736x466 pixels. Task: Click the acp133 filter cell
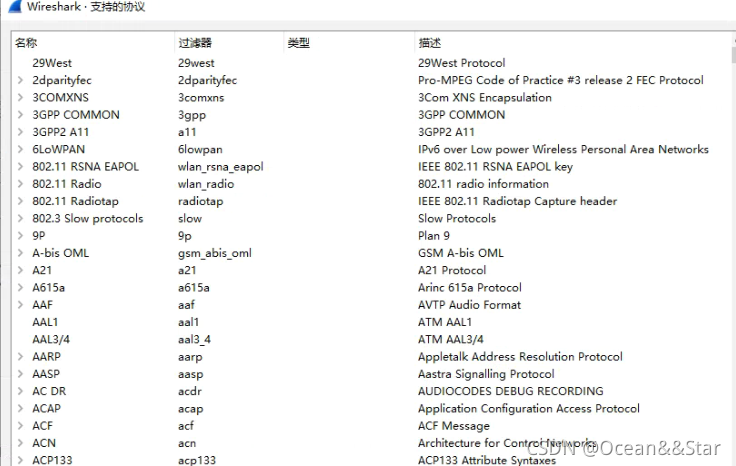(197, 460)
